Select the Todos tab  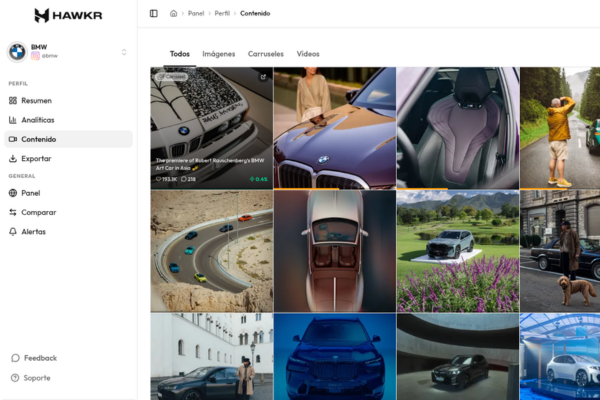180,54
